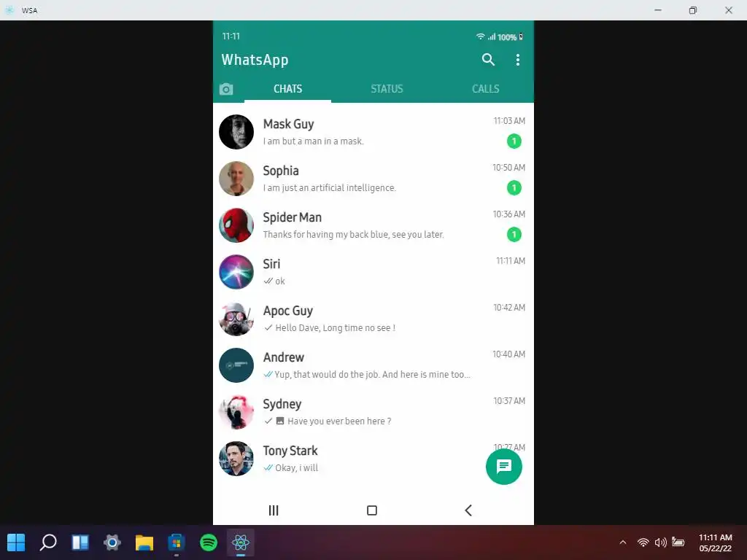Click the 10:36 AM timestamp
The image size is (747, 560).
click(x=509, y=214)
